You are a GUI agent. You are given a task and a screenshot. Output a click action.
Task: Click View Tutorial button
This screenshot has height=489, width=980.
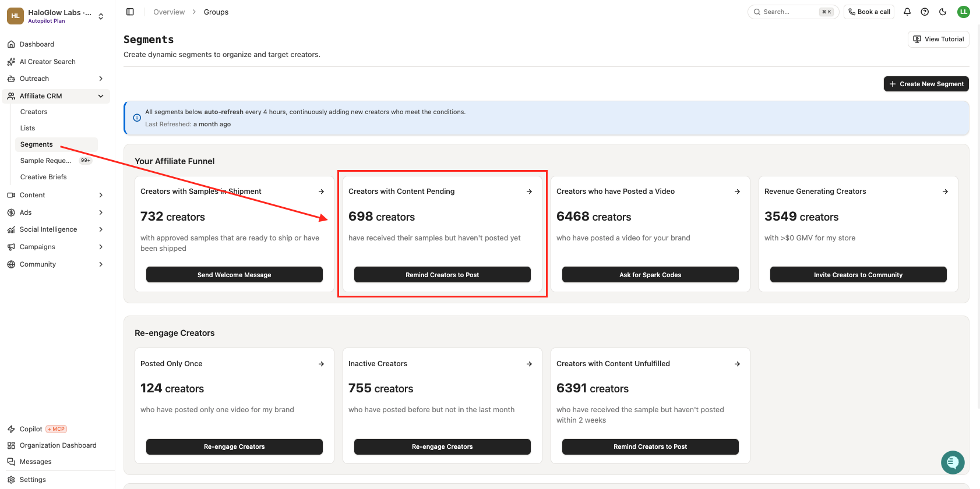tap(939, 39)
